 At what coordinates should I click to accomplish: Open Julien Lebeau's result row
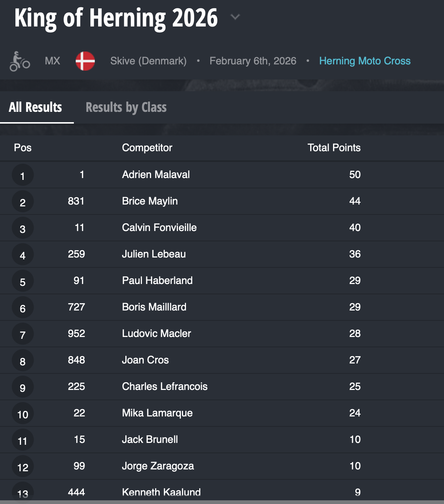tap(154, 254)
